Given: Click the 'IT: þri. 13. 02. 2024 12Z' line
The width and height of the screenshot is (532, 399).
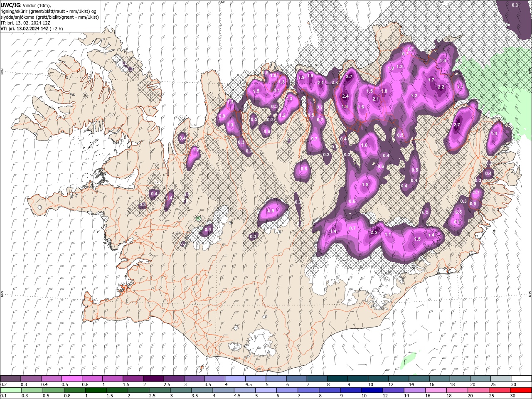Looking at the screenshot, I should [25, 22].
